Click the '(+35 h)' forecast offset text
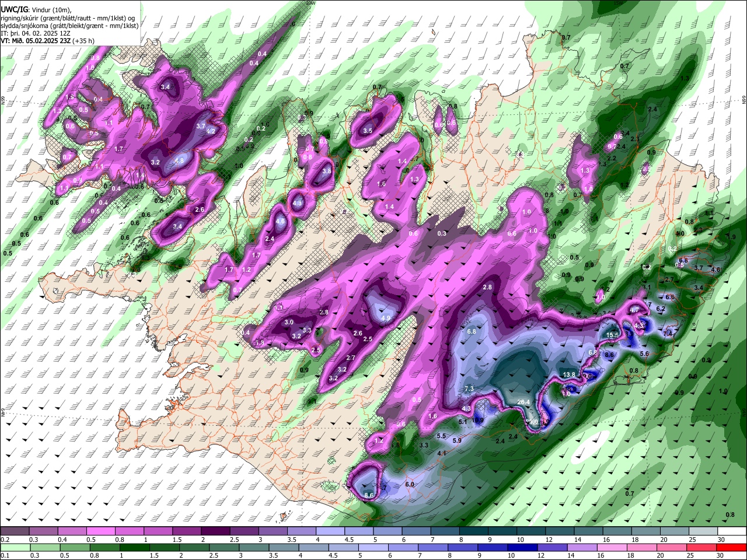The height and width of the screenshot is (560, 747). 84,41
